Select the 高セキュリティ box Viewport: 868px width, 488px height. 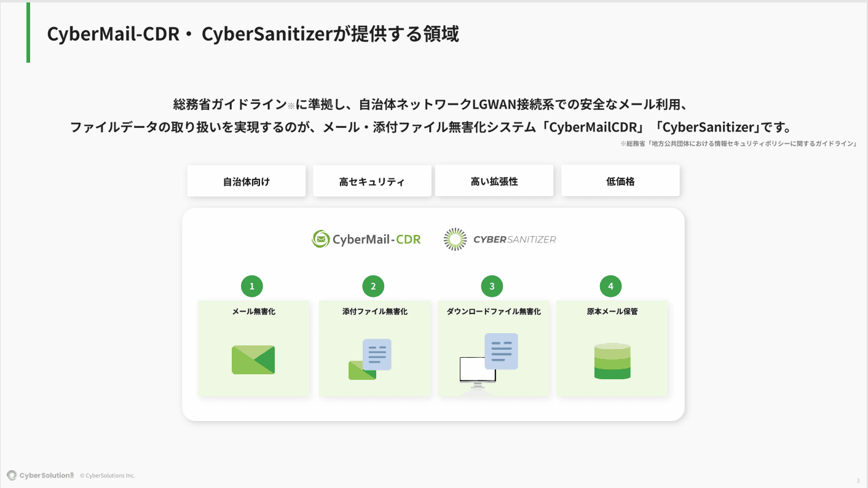point(372,181)
